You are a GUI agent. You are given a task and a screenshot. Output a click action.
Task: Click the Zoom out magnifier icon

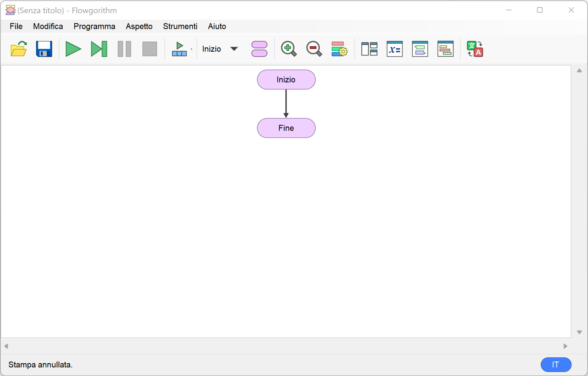pos(314,49)
